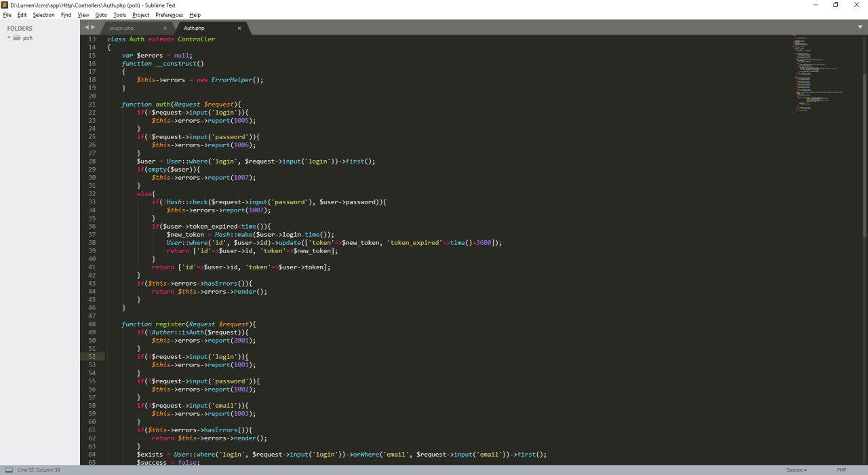The height and width of the screenshot is (475, 868).
Task: Click line number 52 in gutter
Action: [92, 357]
